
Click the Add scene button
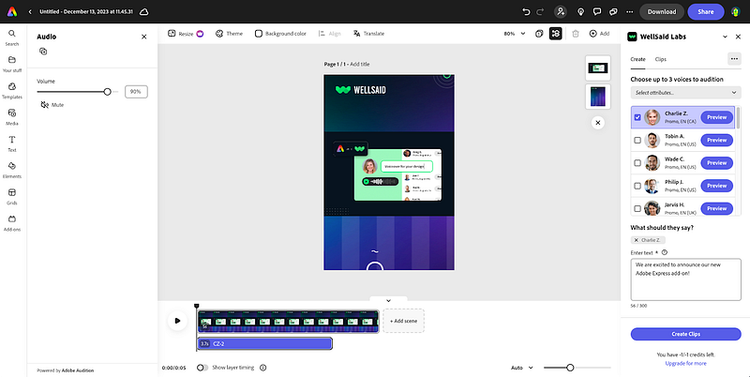pyautogui.click(x=403, y=321)
